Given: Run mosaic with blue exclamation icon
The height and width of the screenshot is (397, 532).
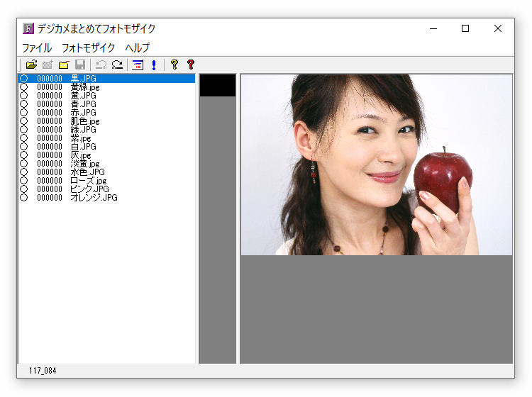Looking at the screenshot, I should [x=154, y=65].
